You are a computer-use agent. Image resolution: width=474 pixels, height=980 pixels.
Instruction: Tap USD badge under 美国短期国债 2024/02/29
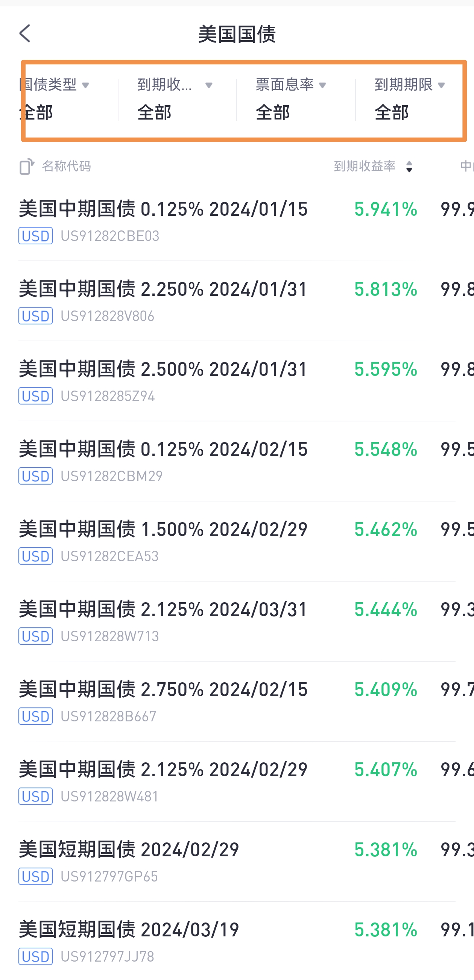point(35,876)
